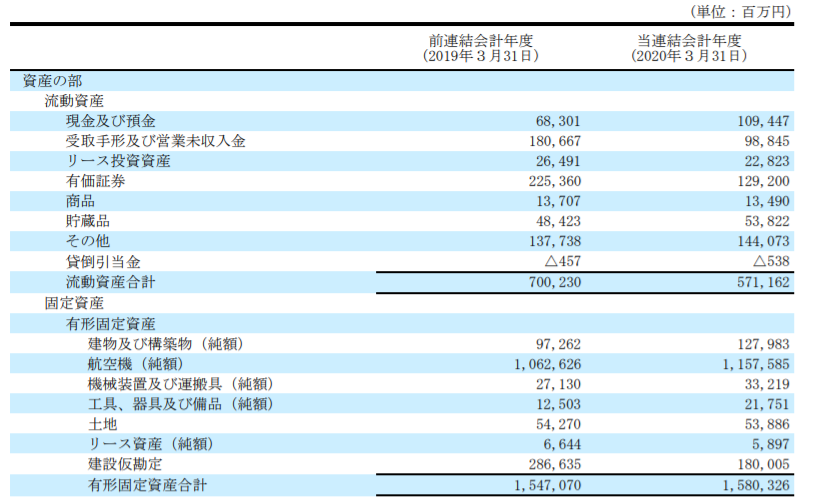Click the total 571,162
The height and width of the screenshot is (497, 839).
763,282
